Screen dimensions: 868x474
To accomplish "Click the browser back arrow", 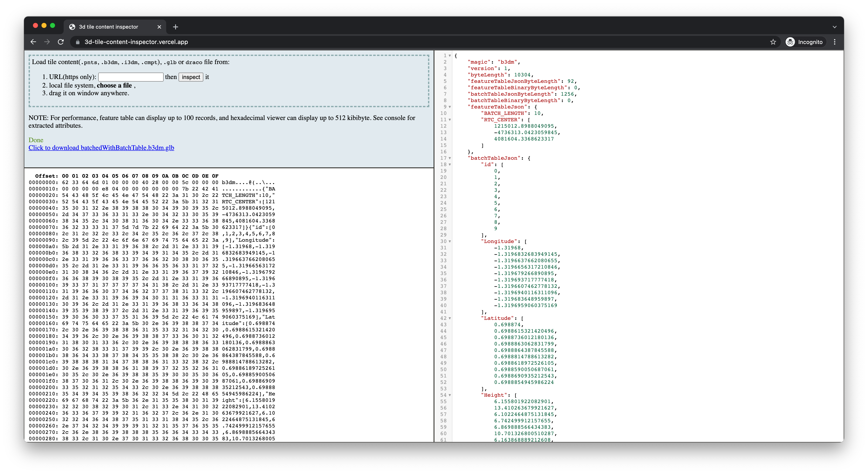I will pyautogui.click(x=33, y=42).
